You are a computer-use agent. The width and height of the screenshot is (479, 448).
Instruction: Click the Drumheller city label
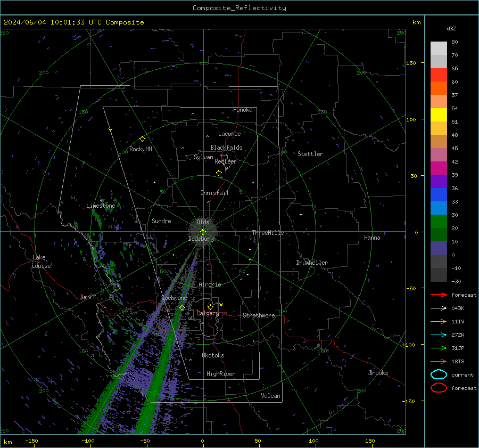[312, 263]
